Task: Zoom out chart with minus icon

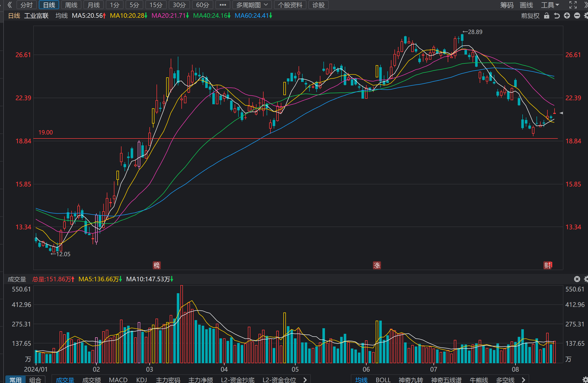Action: 577,16
